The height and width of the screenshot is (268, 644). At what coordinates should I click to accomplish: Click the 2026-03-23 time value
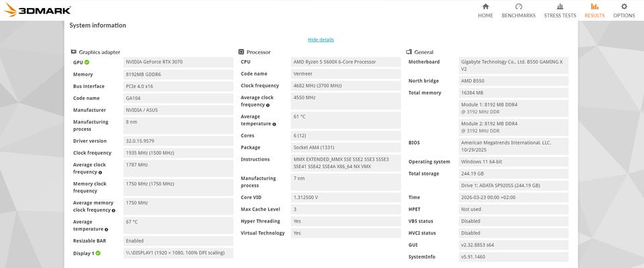(514, 198)
